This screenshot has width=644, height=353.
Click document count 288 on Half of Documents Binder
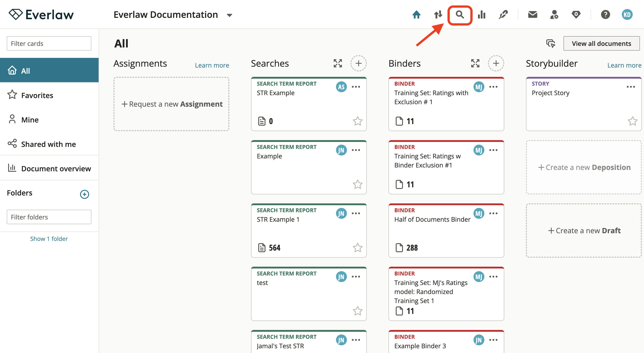(412, 248)
